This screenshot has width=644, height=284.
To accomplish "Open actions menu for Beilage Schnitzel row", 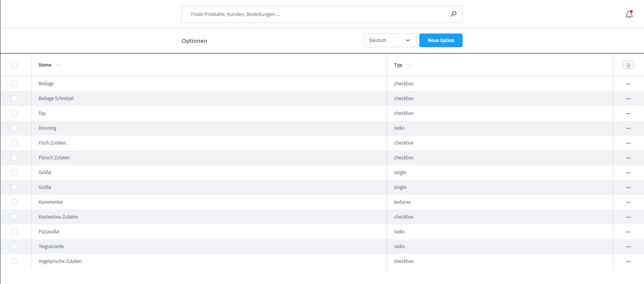I will click(628, 99).
